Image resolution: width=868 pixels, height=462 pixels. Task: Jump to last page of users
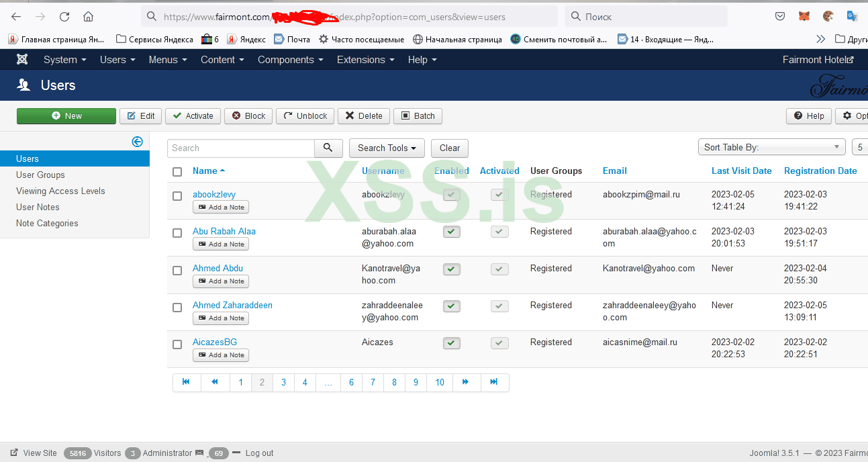(x=494, y=382)
